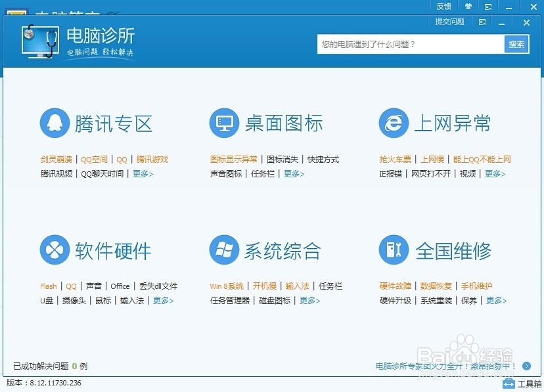Screen dimensions: 544x392
Task: Open the 桌面图标 monitor icon
Action: coord(224,123)
